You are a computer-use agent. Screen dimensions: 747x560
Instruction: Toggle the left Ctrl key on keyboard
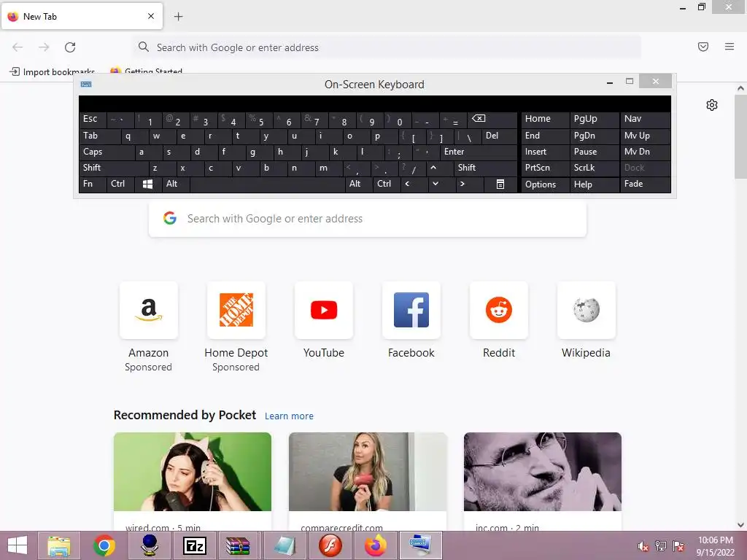coord(120,184)
